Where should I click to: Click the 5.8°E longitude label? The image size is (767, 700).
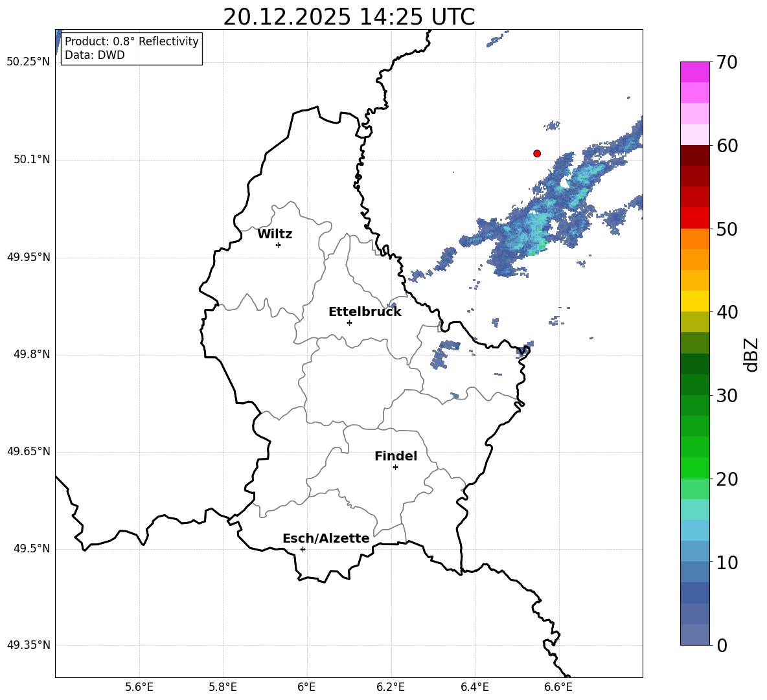(x=223, y=687)
